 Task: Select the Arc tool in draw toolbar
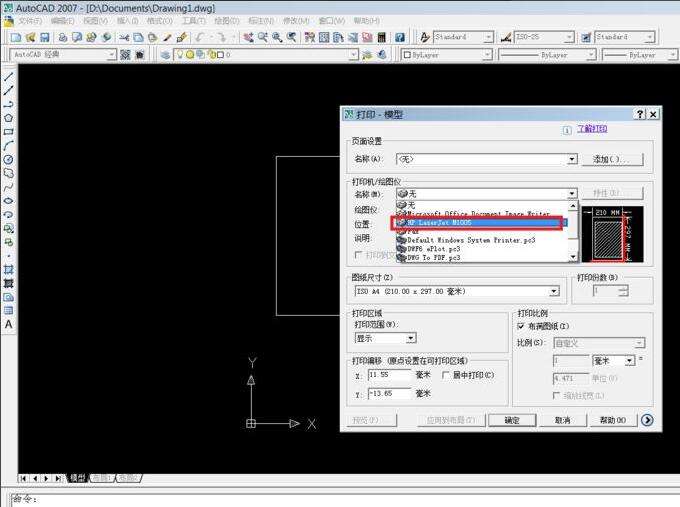(x=8, y=146)
